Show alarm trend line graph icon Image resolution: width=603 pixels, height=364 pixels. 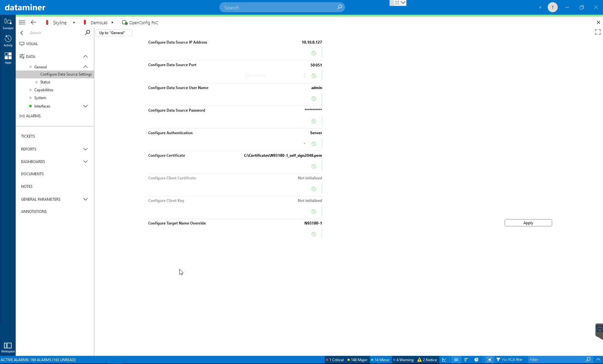(x=444, y=360)
